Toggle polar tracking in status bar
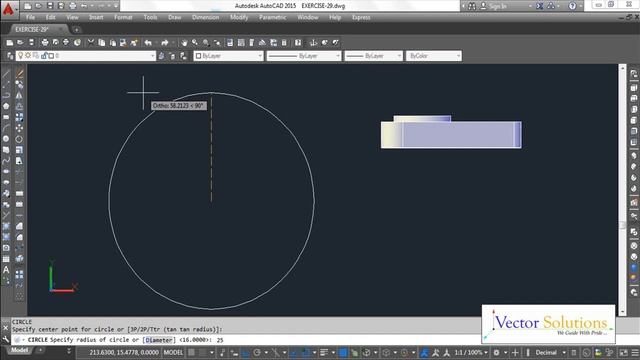Viewport: 640px width, 360px height. 257,352
